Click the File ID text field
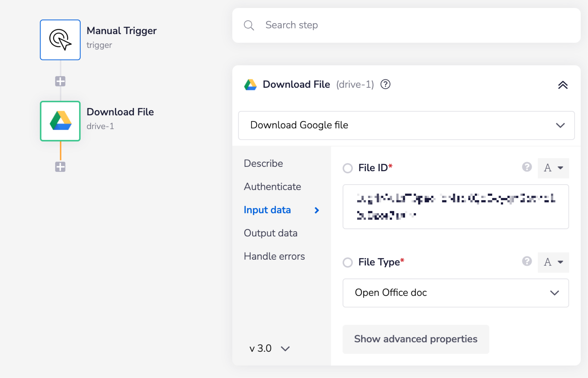588x378 pixels. [x=455, y=206]
